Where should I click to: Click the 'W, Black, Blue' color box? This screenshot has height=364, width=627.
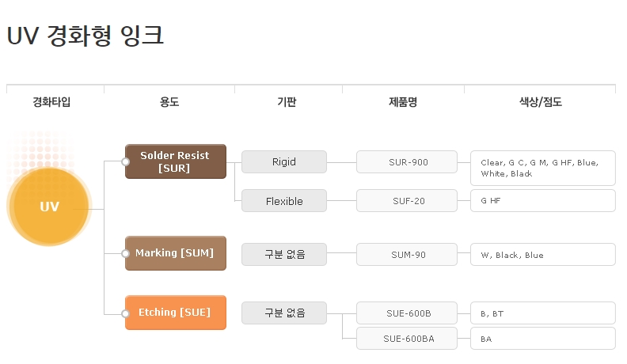[x=542, y=255]
